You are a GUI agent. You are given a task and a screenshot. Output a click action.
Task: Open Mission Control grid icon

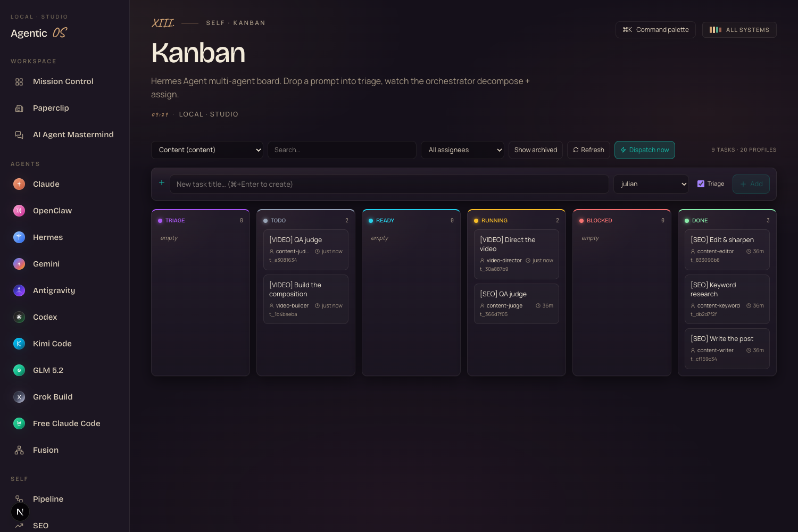(x=19, y=82)
